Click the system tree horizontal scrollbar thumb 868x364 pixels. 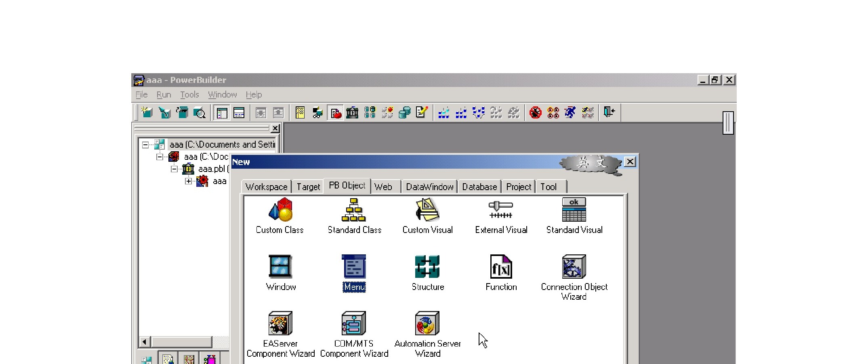tap(181, 342)
